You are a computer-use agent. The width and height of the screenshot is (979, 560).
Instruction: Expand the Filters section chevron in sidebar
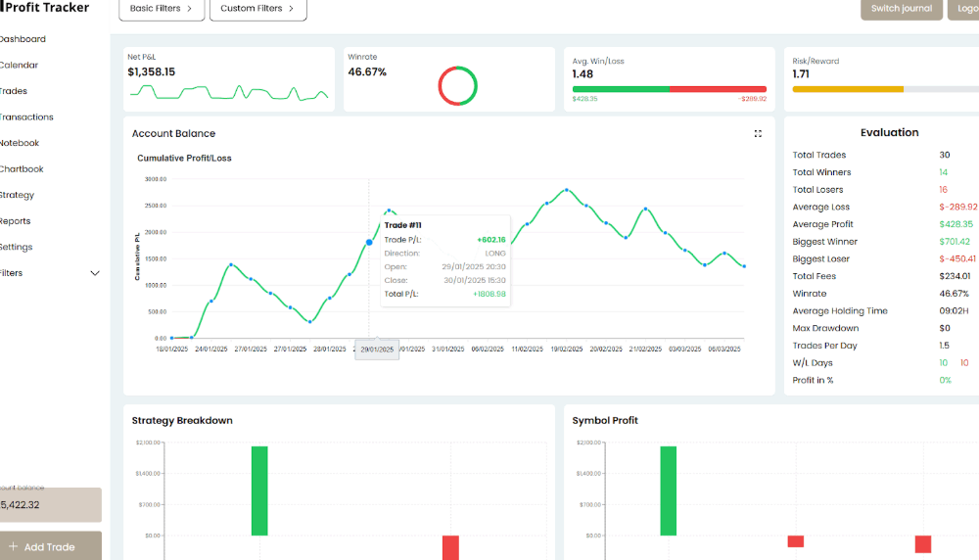(95, 273)
